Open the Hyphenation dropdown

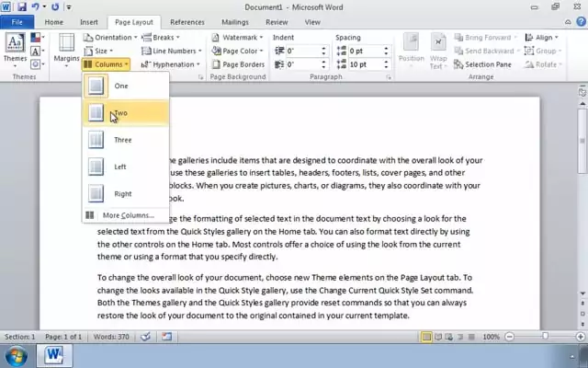point(171,64)
